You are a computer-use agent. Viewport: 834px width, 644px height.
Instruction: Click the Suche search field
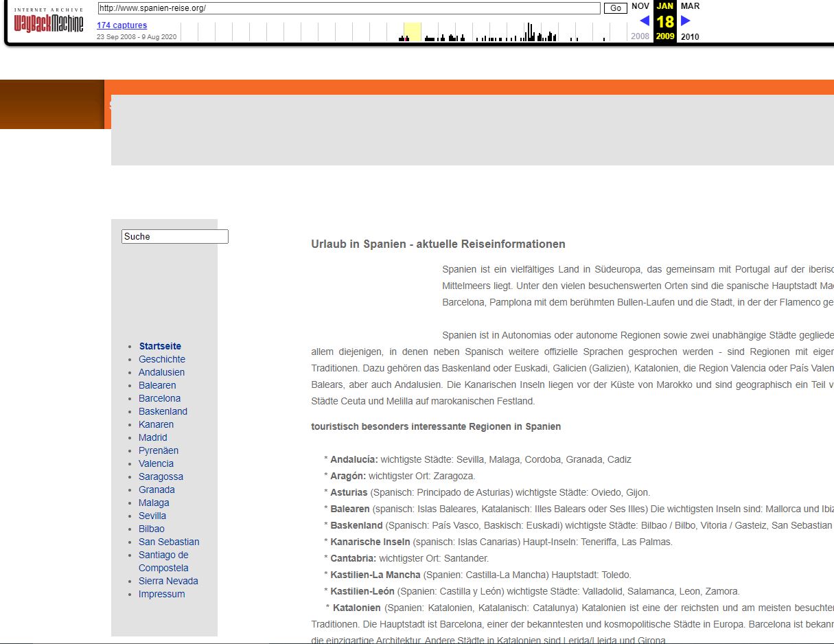[174, 236]
